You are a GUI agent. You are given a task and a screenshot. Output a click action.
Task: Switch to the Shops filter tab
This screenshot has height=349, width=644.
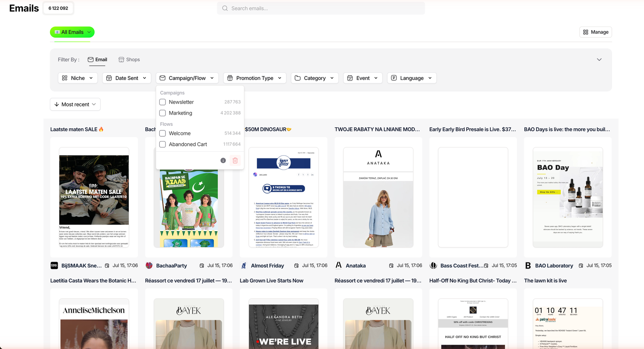(129, 60)
